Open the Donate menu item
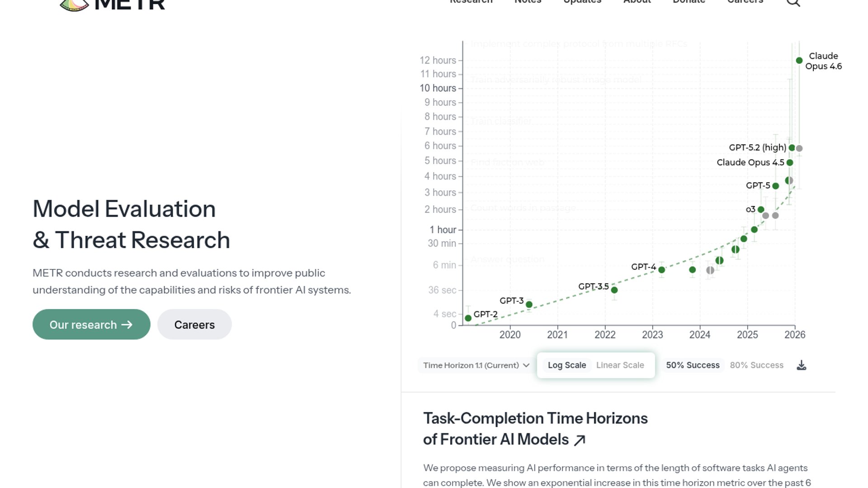This screenshot has width=868, height=488. [x=689, y=2]
